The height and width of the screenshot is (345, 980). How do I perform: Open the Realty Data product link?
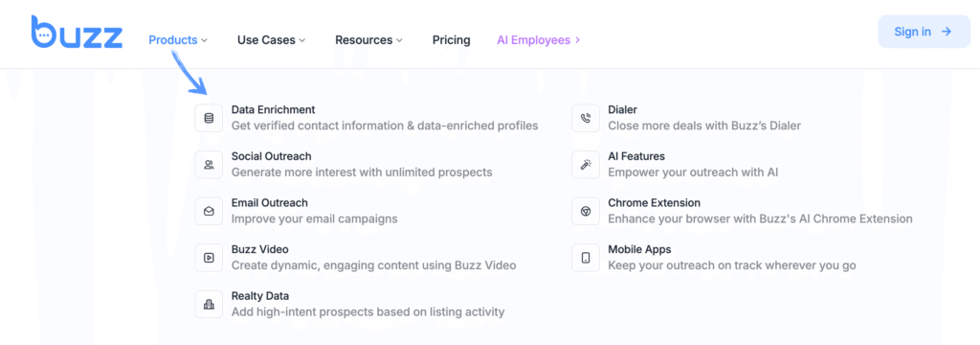260,295
